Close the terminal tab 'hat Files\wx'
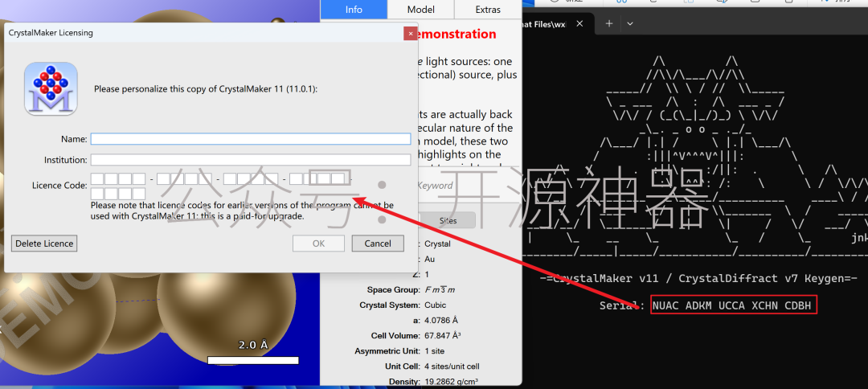868x389 pixels. click(579, 24)
